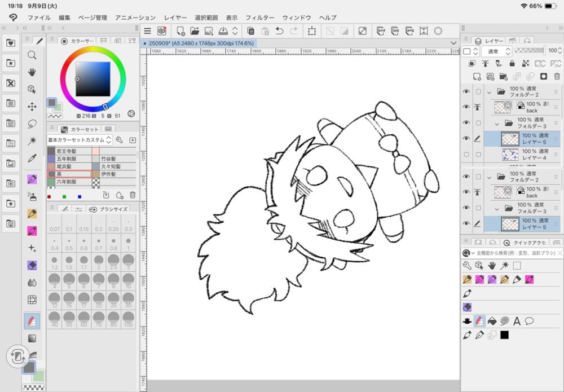
Task: Copy using the command bar icon
Action: (251, 31)
